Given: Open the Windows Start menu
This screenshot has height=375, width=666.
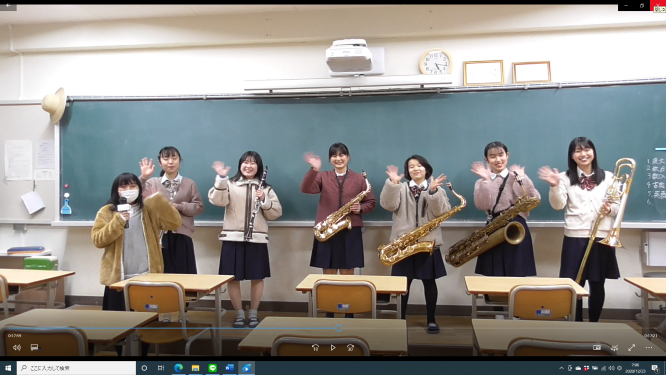Looking at the screenshot, I should pyautogui.click(x=8, y=368).
